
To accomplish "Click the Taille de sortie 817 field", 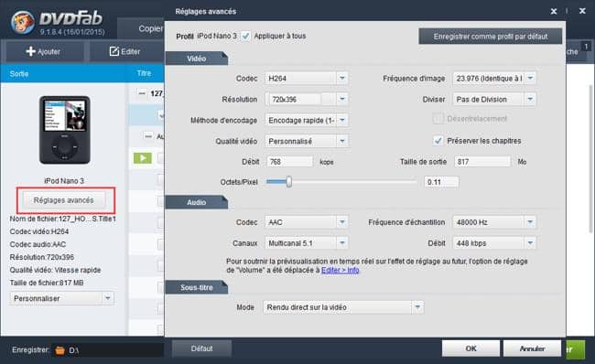I will pyautogui.click(x=481, y=162).
